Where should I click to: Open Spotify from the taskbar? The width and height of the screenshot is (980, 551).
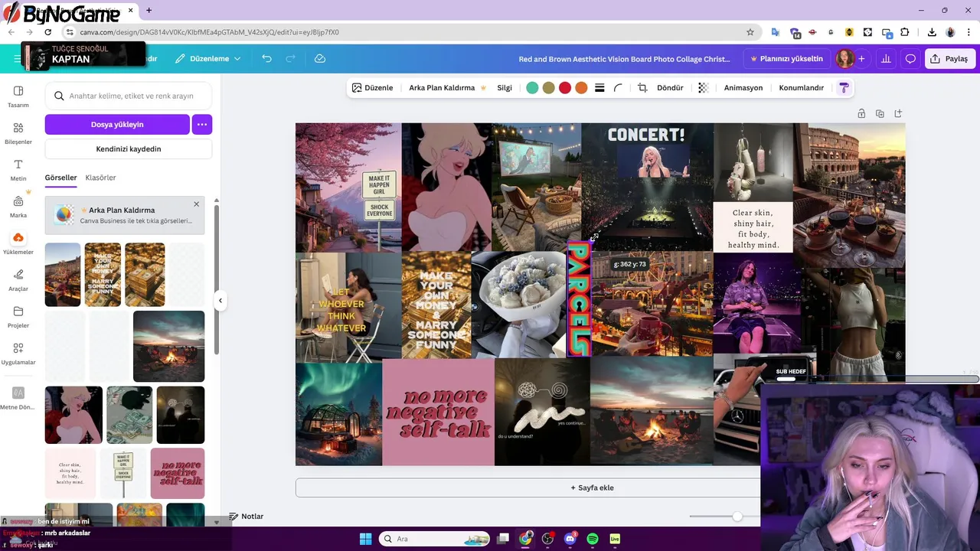click(x=592, y=539)
